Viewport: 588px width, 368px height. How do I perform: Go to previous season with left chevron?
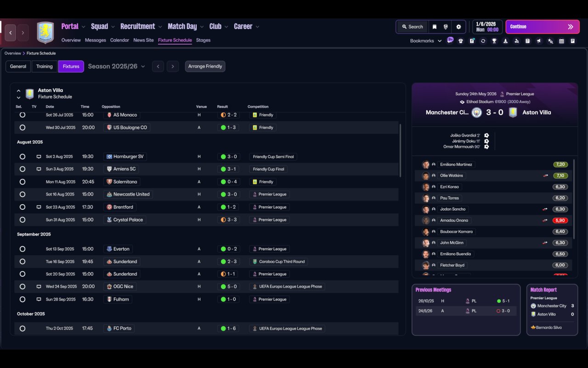tap(158, 66)
